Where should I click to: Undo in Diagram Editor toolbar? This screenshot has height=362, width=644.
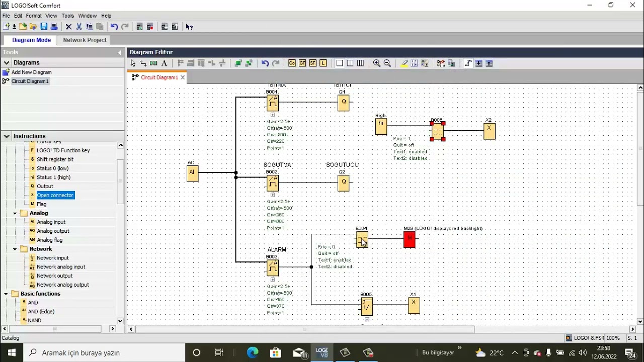(x=265, y=63)
